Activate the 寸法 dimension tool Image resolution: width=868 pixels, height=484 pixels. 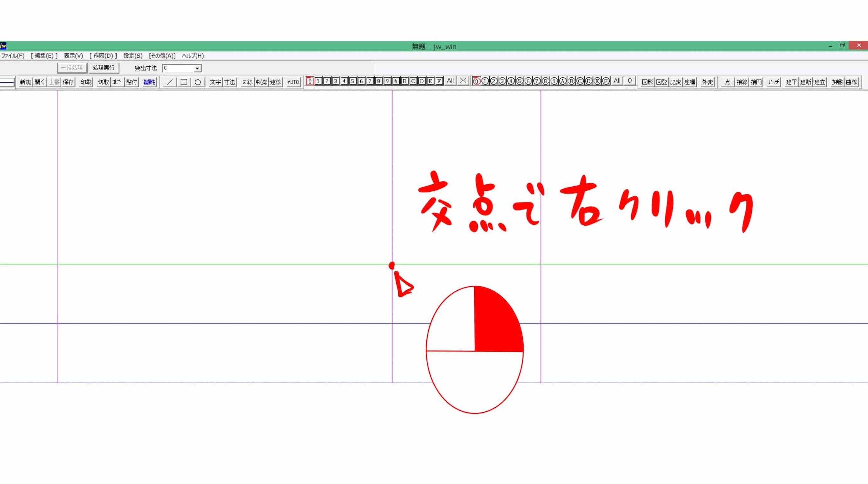(x=230, y=82)
